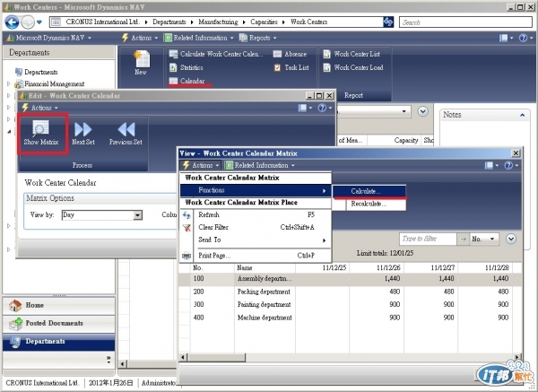Go back with the blue Back arrow
Viewport: 538px width, 392px height.
[x=12, y=22]
